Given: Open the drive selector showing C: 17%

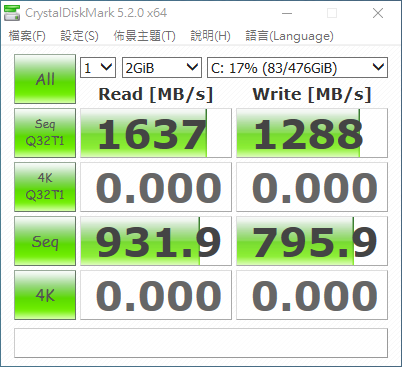Looking at the screenshot, I should coord(297,68).
